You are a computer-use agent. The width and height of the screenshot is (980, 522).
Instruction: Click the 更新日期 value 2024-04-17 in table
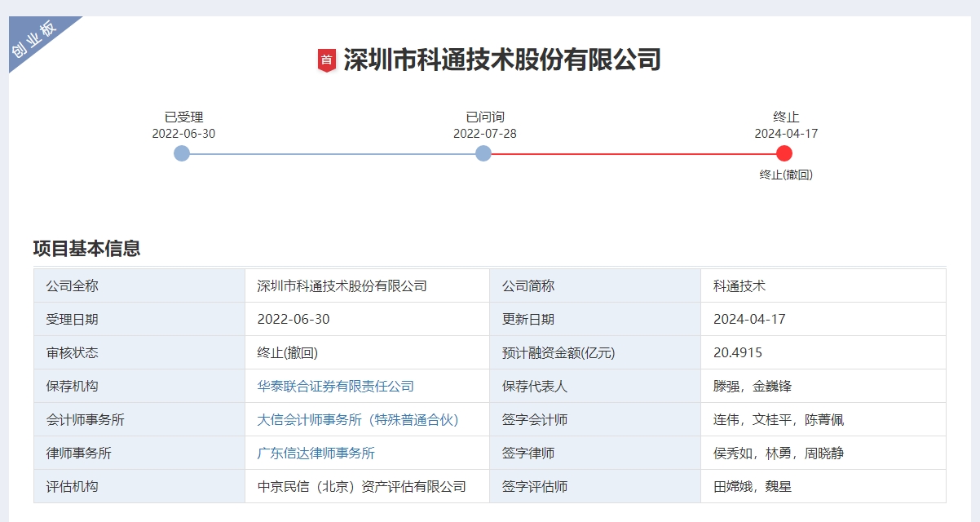click(749, 320)
